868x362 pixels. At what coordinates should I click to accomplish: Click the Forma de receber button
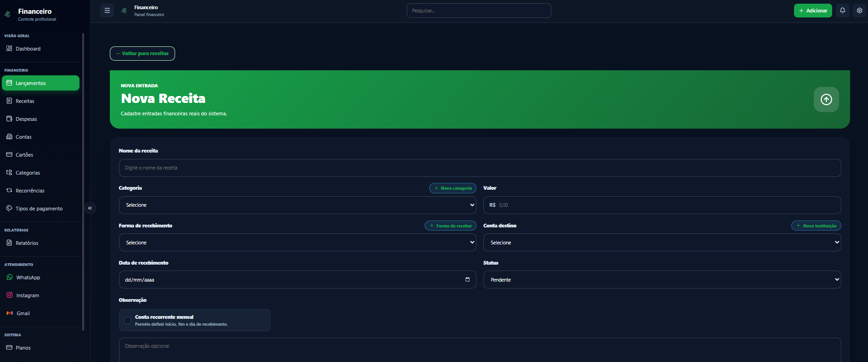click(x=450, y=226)
